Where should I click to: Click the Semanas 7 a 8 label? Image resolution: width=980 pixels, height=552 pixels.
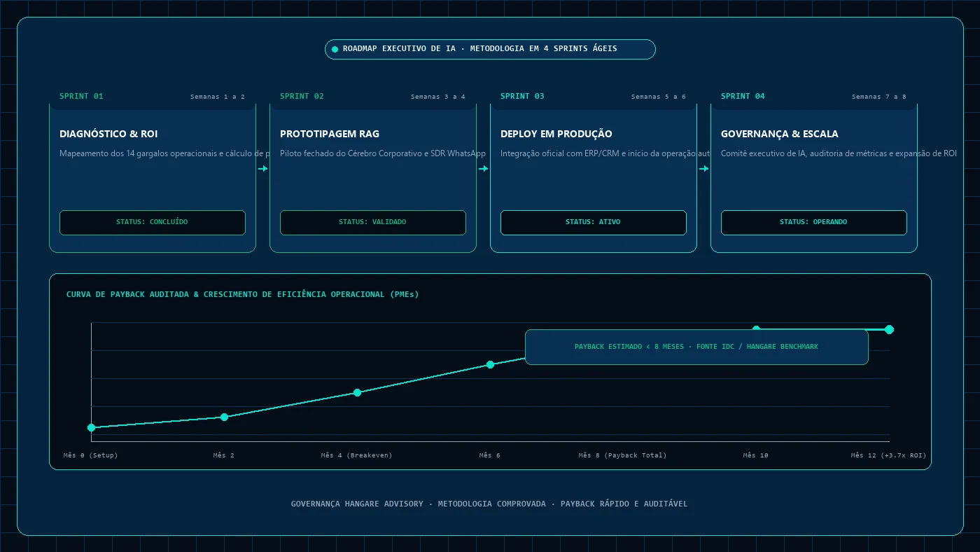(879, 97)
